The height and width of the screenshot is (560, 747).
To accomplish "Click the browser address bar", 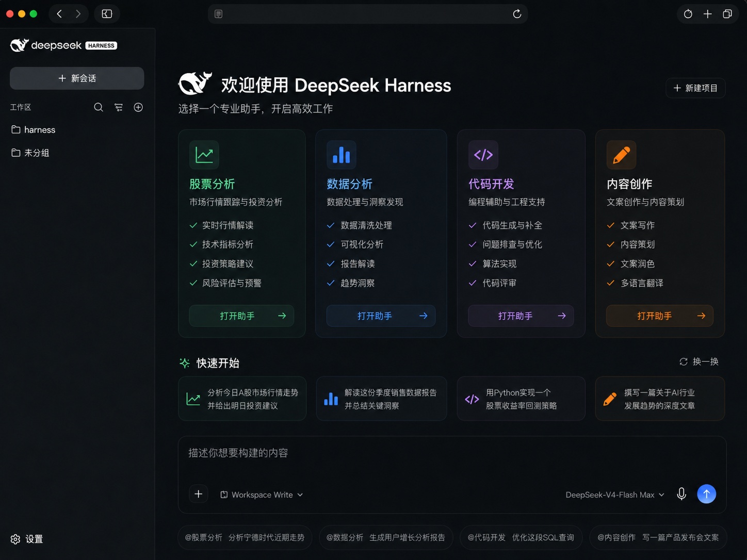I will coord(367,14).
